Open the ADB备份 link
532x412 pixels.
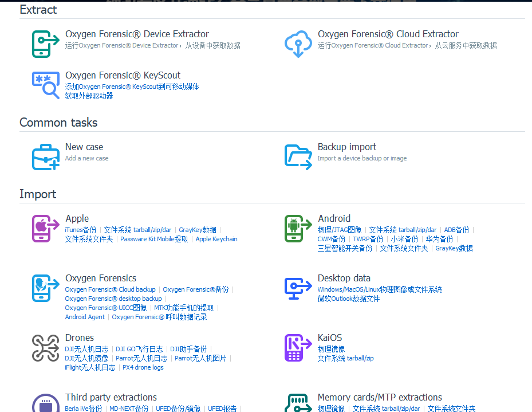click(x=456, y=230)
